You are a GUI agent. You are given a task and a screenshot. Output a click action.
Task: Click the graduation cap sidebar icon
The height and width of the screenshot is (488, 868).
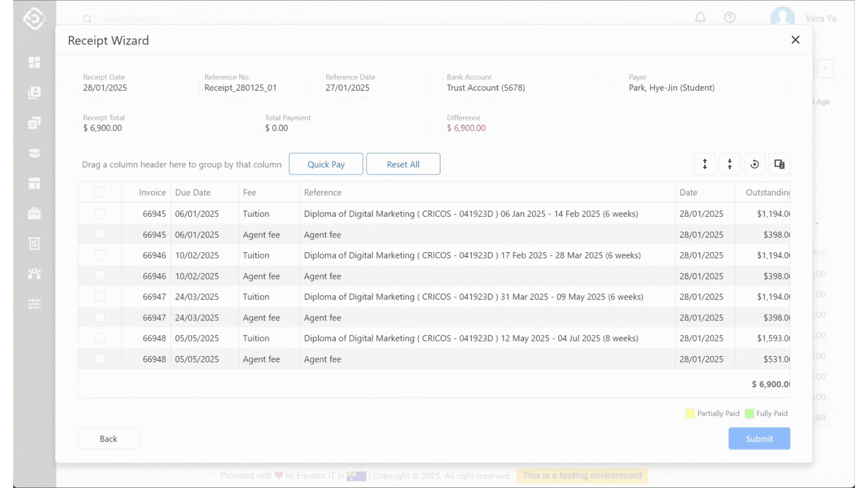coord(34,153)
